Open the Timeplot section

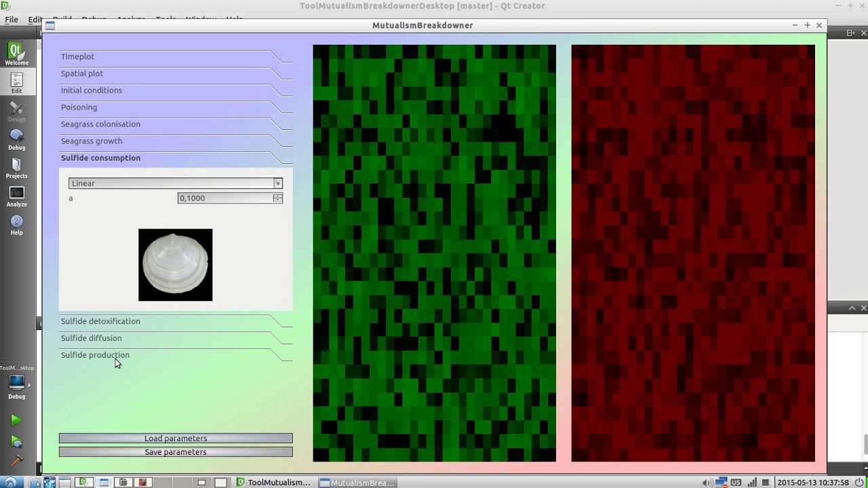(176, 56)
